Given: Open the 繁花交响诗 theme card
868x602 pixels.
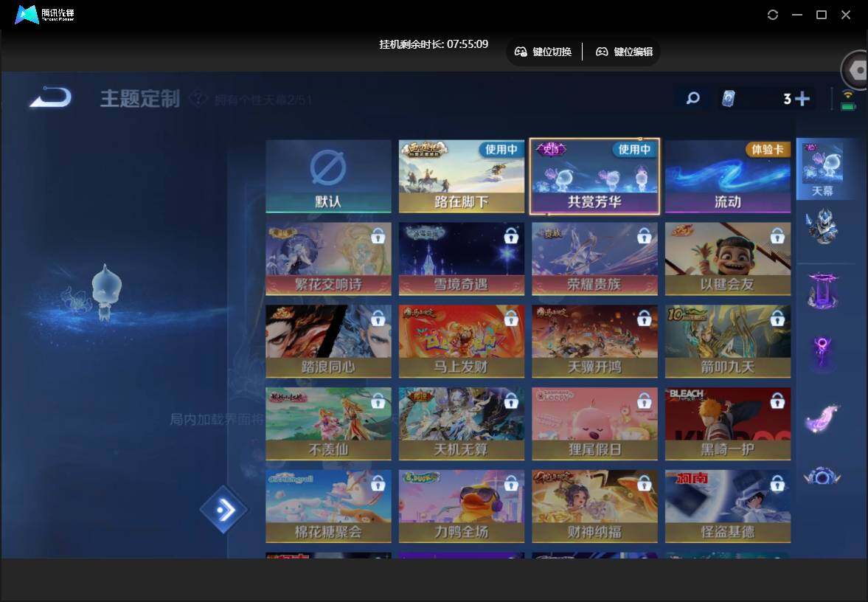Looking at the screenshot, I should (328, 259).
